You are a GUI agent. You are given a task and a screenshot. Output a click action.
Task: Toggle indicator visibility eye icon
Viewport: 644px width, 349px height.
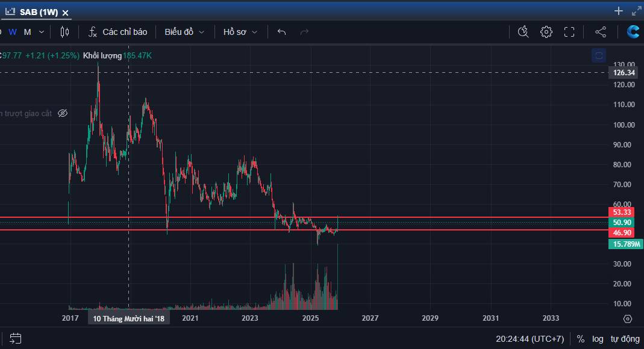63,113
